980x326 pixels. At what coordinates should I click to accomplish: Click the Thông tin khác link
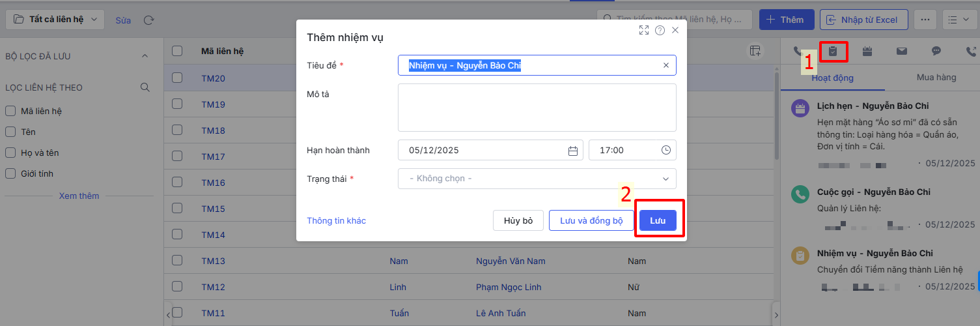point(336,221)
